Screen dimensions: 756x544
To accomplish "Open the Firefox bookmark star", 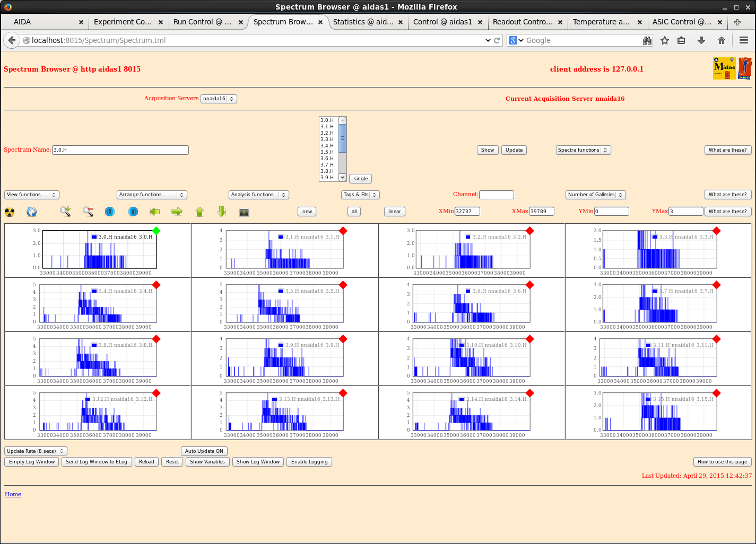I will [x=664, y=40].
